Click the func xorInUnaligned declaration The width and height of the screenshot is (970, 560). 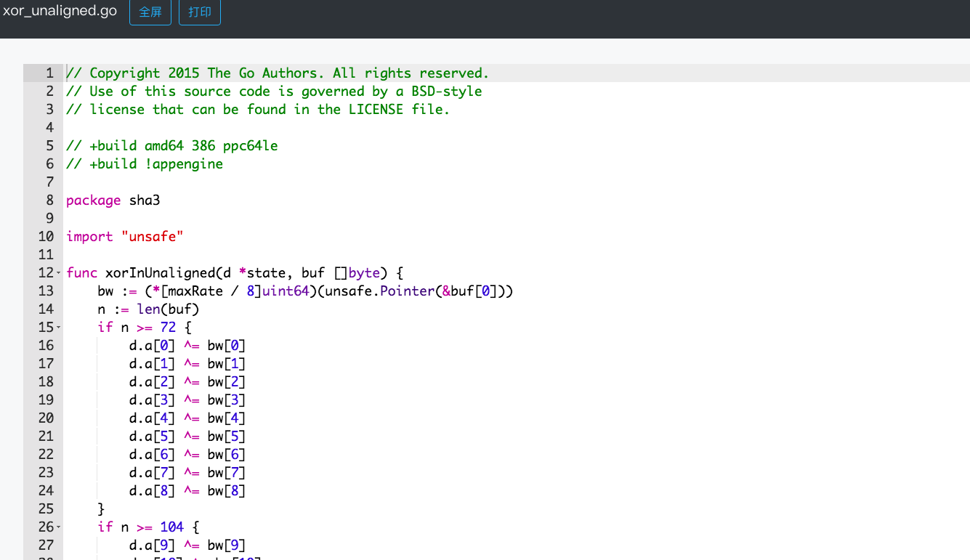pos(235,273)
